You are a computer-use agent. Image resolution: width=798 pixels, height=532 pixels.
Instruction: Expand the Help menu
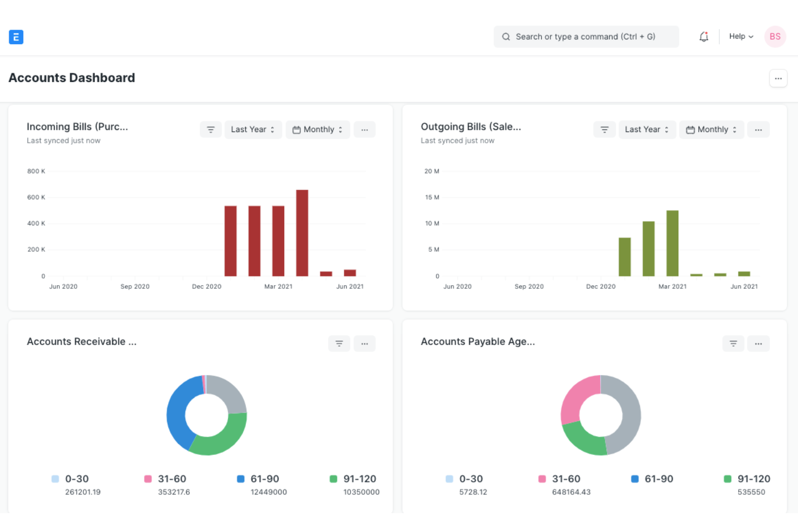click(741, 36)
